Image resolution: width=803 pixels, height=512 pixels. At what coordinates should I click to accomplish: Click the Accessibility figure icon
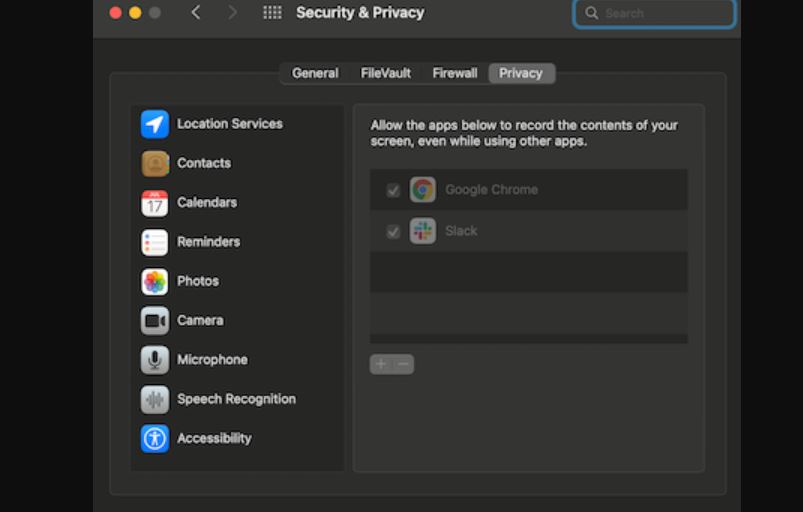coord(155,439)
